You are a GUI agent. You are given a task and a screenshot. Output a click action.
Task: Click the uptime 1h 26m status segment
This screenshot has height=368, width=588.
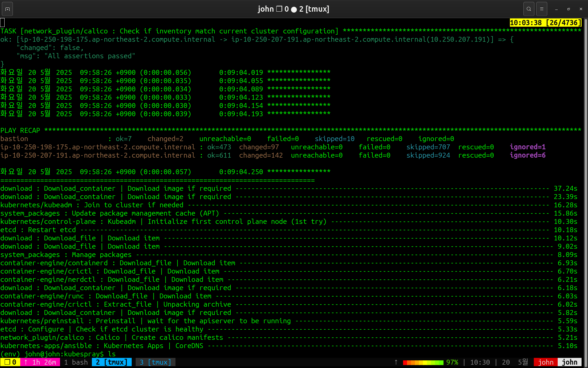pos(40,362)
